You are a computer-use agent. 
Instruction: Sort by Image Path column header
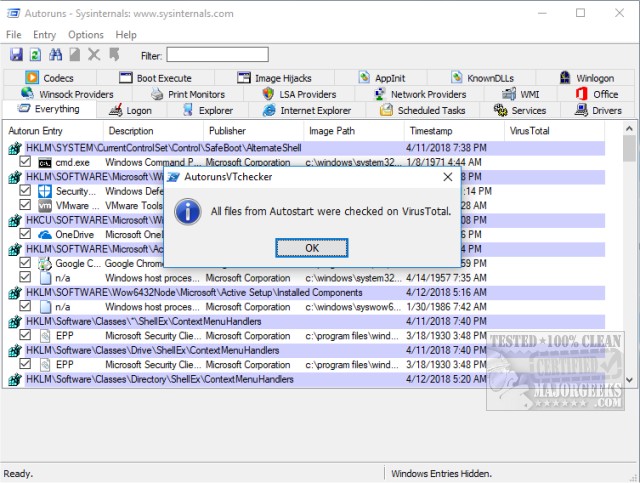pos(354,131)
